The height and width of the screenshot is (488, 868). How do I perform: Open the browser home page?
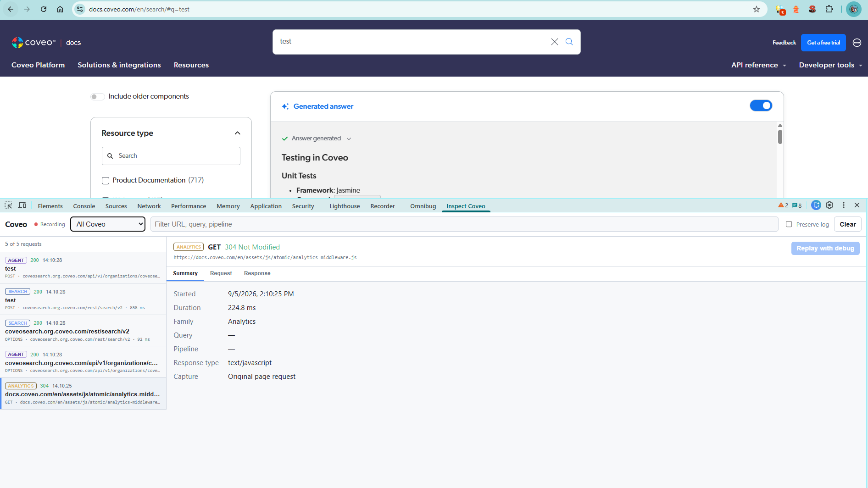click(60, 9)
